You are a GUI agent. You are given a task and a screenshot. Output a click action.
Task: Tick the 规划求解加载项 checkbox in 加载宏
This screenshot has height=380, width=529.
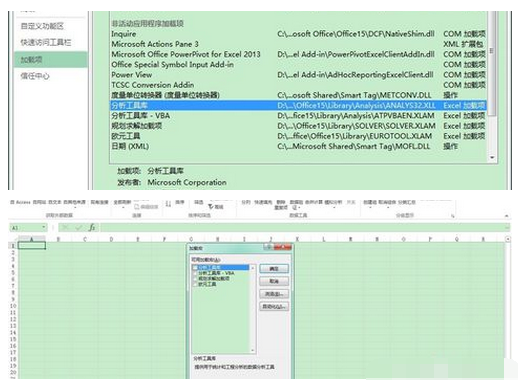(x=195, y=279)
